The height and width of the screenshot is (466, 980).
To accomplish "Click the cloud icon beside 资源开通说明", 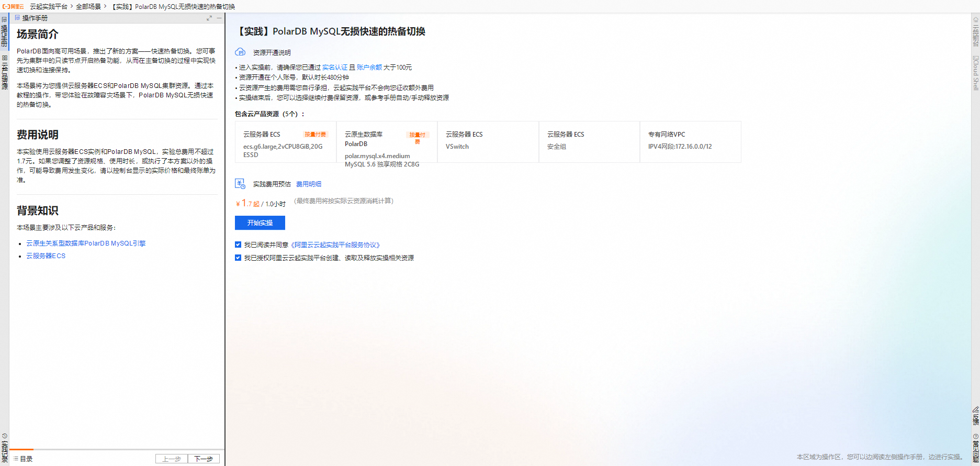I will (x=240, y=52).
